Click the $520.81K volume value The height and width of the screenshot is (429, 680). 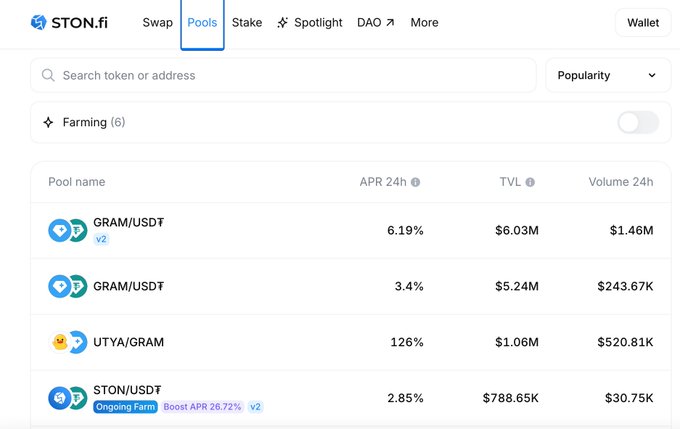(x=625, y=342)
